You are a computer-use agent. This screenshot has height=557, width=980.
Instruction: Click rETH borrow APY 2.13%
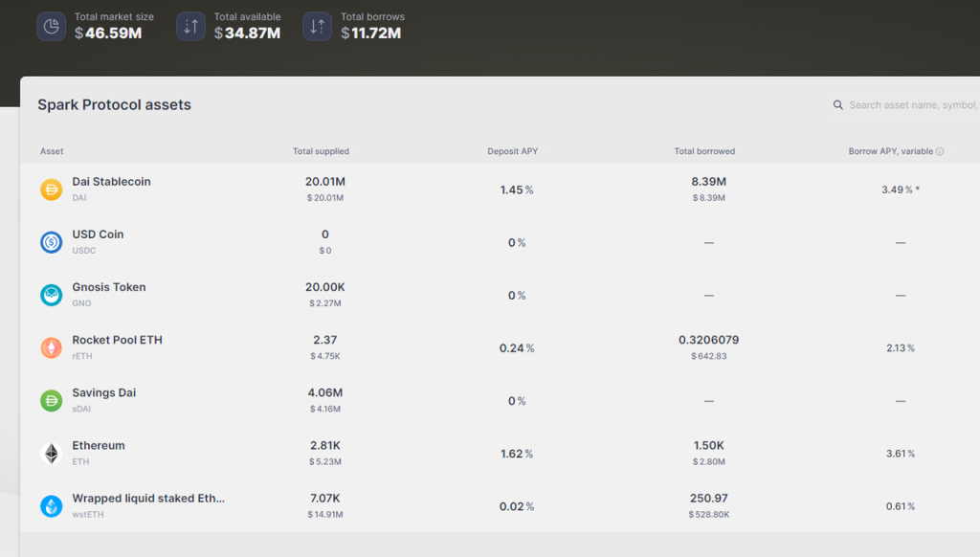901,348
